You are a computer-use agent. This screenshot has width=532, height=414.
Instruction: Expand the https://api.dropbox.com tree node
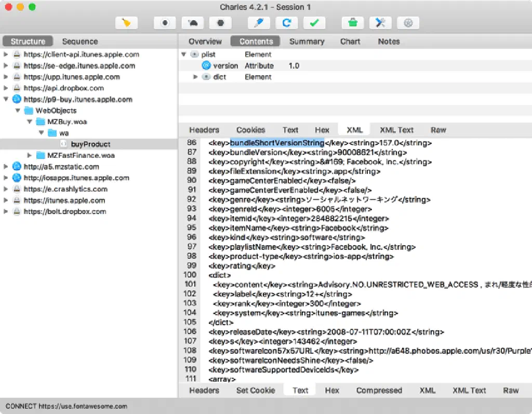(x=6, y=88)
